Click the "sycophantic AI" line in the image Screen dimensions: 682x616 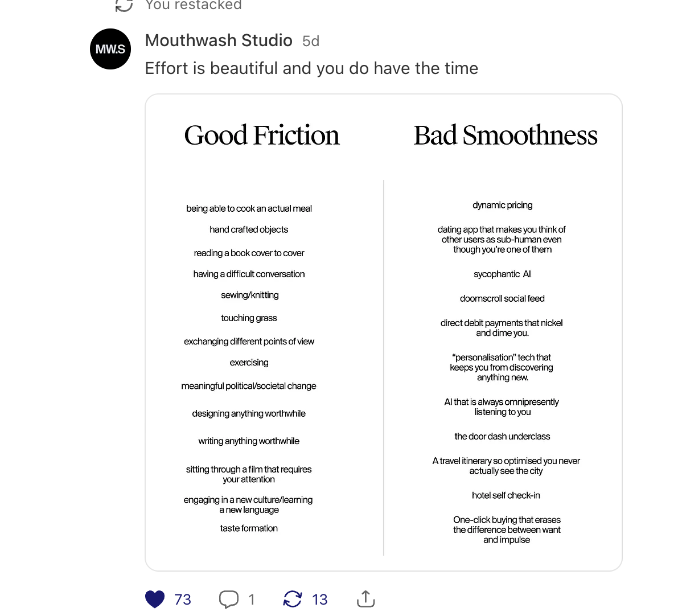[502, 274]
